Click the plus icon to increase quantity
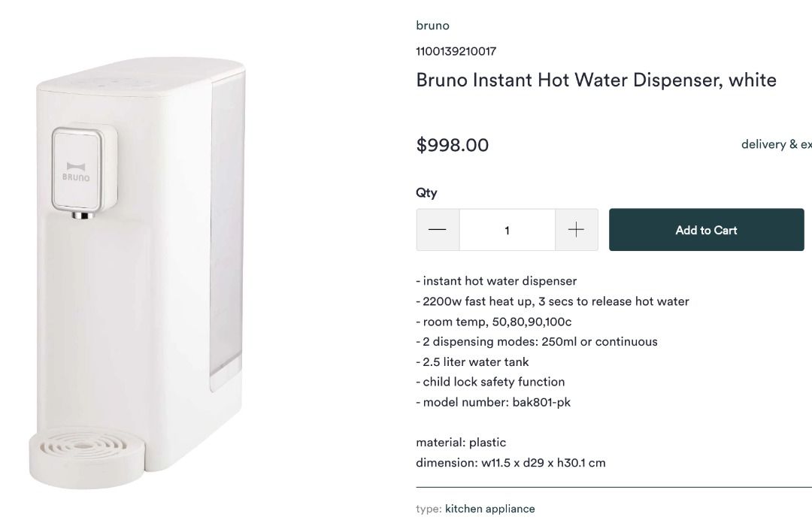Viewport: 812px width, 523px height. 576,230
